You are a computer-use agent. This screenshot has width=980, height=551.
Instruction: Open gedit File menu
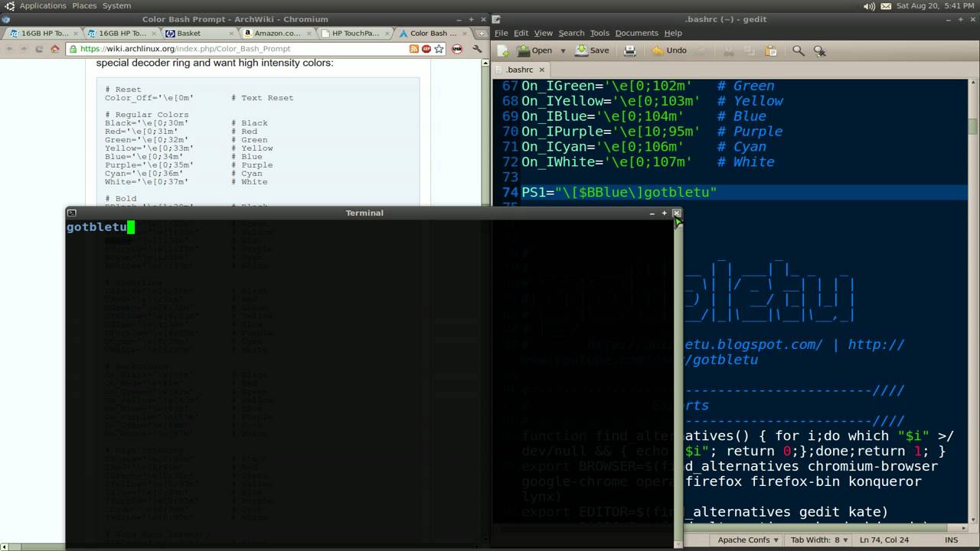click(x=501, y=33)
